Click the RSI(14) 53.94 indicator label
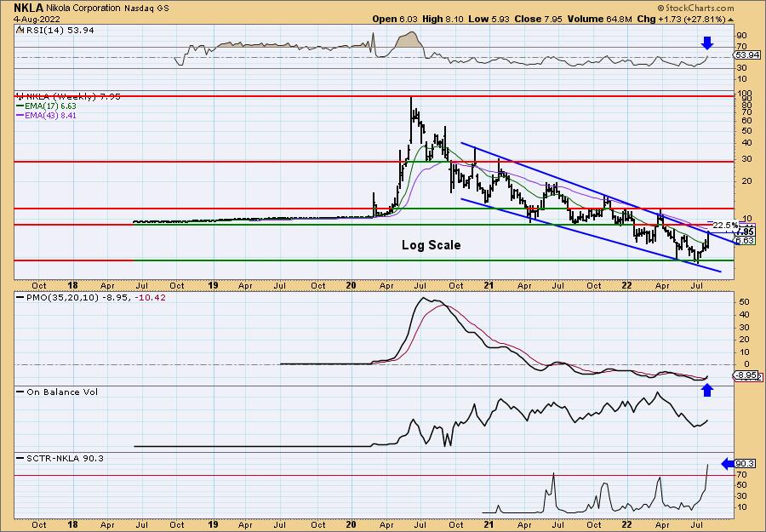The height and width of the screenshot is (532, 766). [59, 31]
